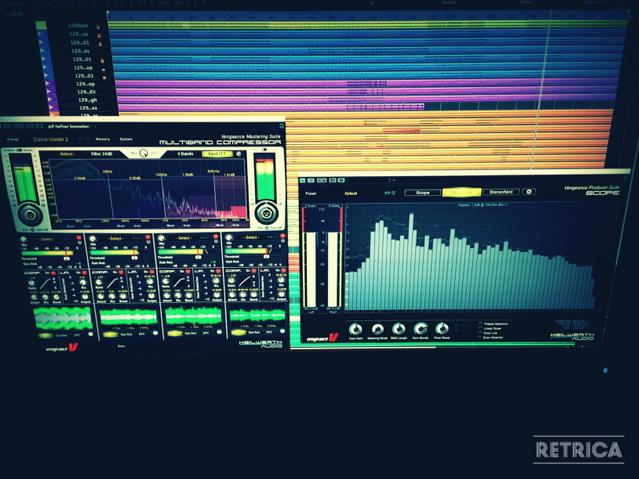Screen dimensions: 639x479
Task: Turn the Input Gain knob in Scope
Action: (356, 329)
